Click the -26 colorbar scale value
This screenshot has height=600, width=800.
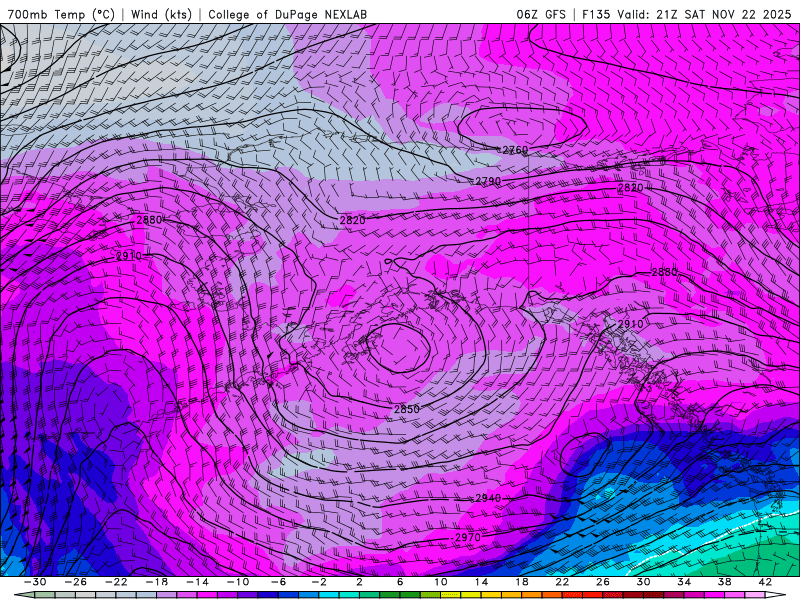pyautogui.click(x=76, y=582)
